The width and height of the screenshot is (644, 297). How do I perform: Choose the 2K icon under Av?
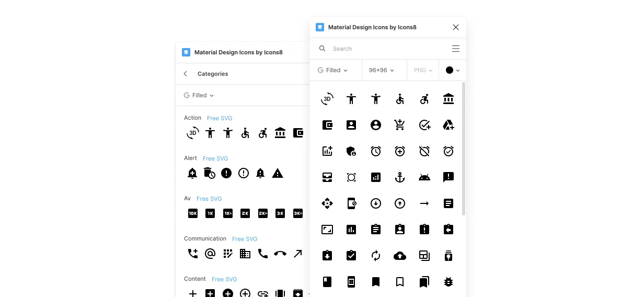(x=245, y=213)
